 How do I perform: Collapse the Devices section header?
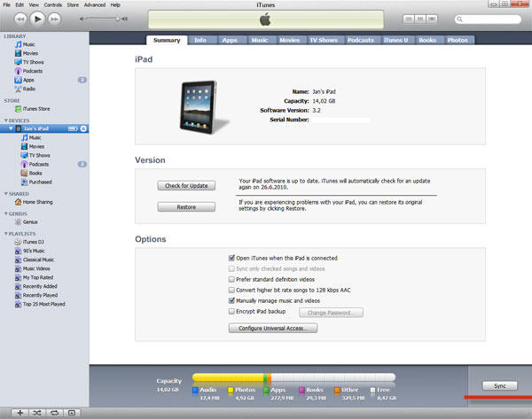click(4, 120)
